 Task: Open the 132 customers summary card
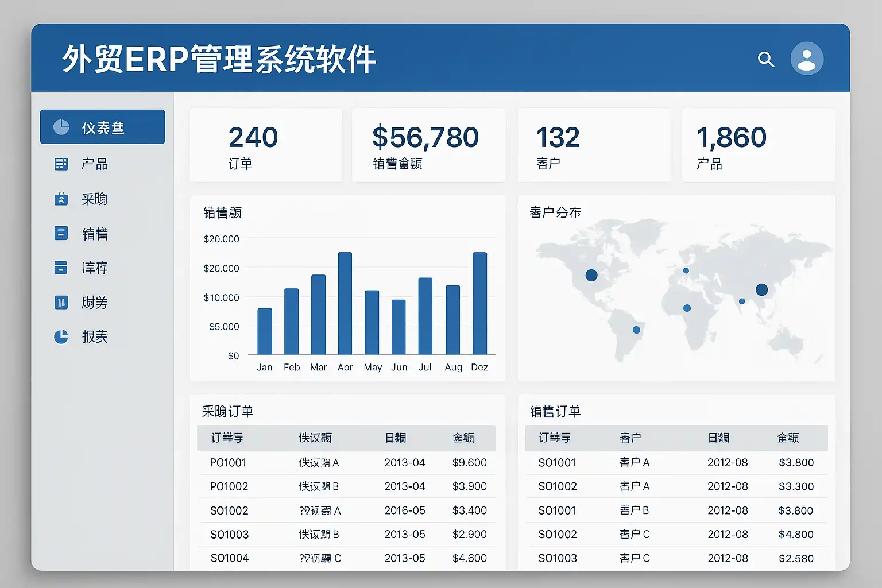tap(594, 145)
